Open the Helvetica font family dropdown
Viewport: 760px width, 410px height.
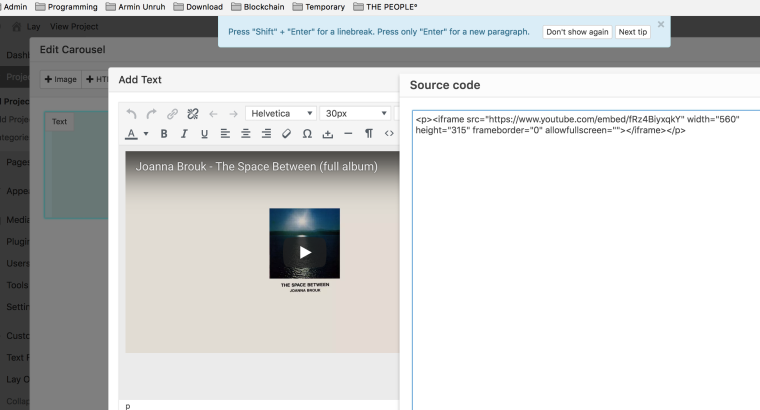pyautogui.click(x=281, y=114)
